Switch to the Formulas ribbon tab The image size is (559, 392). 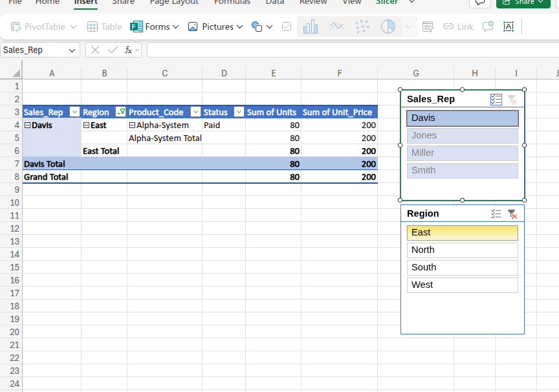232,3
